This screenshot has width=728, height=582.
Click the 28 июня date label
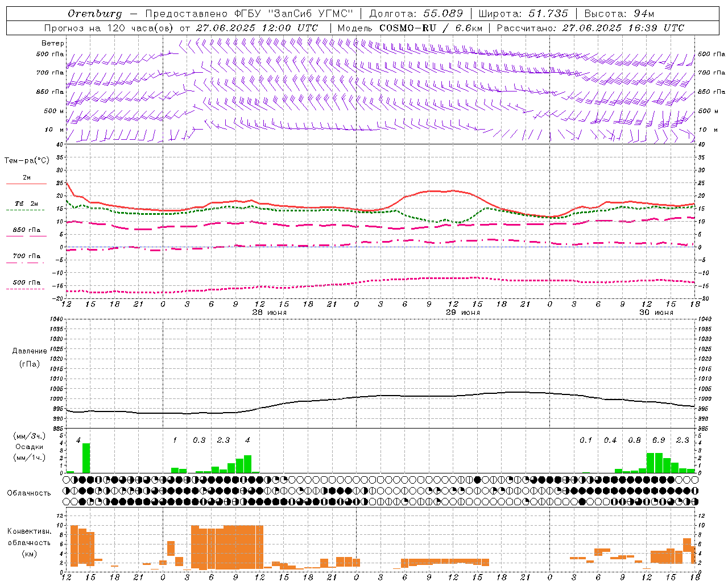click(x=269, y=312)
